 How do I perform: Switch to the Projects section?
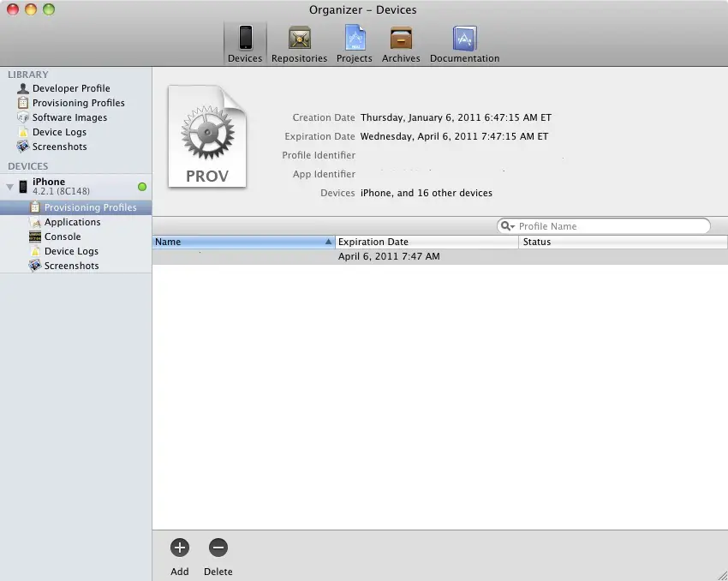pyautogui.click(x=355, y=42)
